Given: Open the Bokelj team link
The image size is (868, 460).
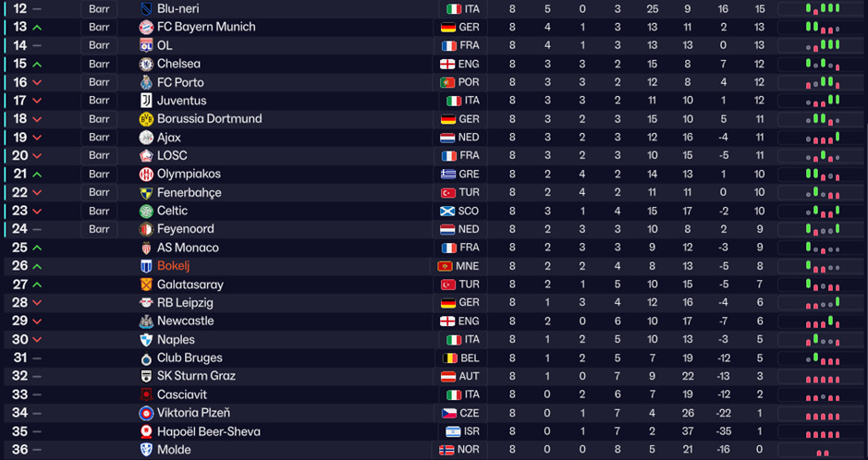Looking at the screenshot, I should (173, 266).
